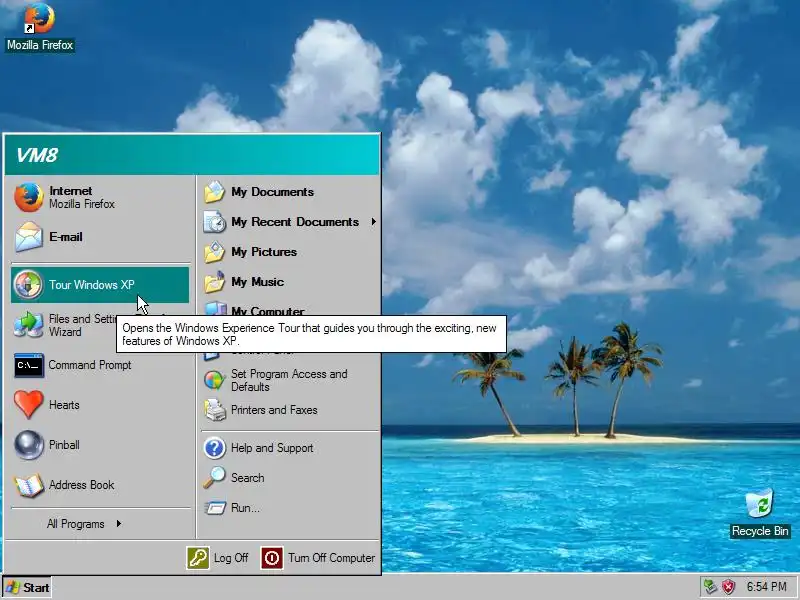This screenshot has width=800, height=600.
Task: Click the red Turn Off Computer power icon
Action: coord(271,558)
